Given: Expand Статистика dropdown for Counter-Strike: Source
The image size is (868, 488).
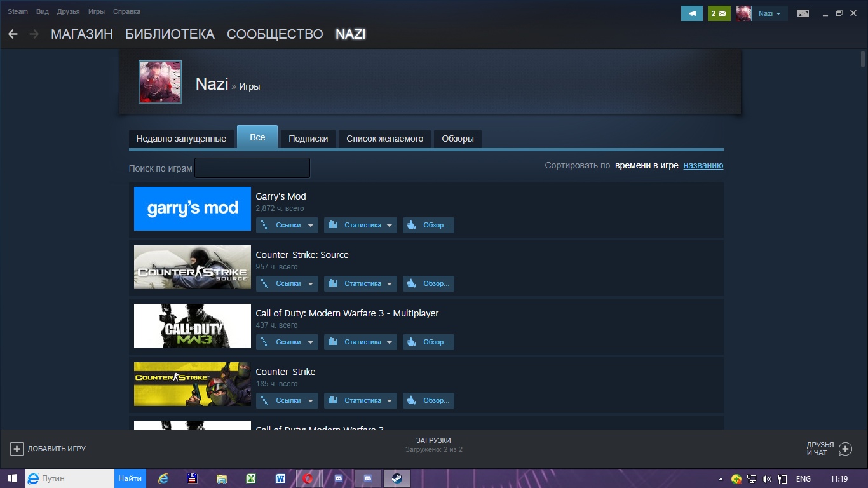Looking at the screenshot, I should click(360, 283).
